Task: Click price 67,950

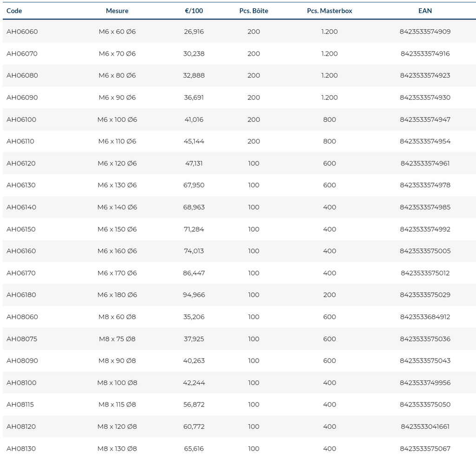Action: tap(194, 185)
